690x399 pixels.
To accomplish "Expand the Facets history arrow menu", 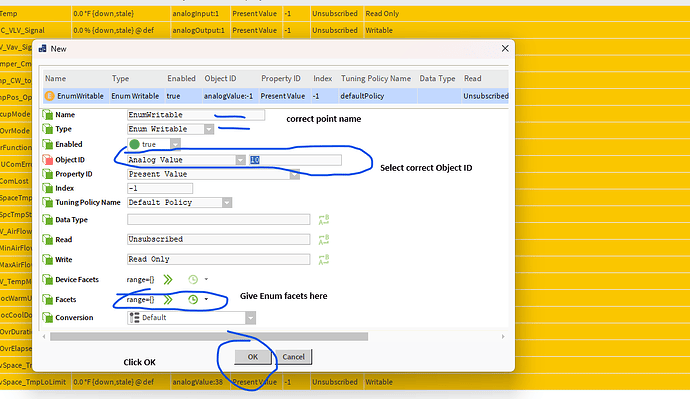I will point(206,300).
